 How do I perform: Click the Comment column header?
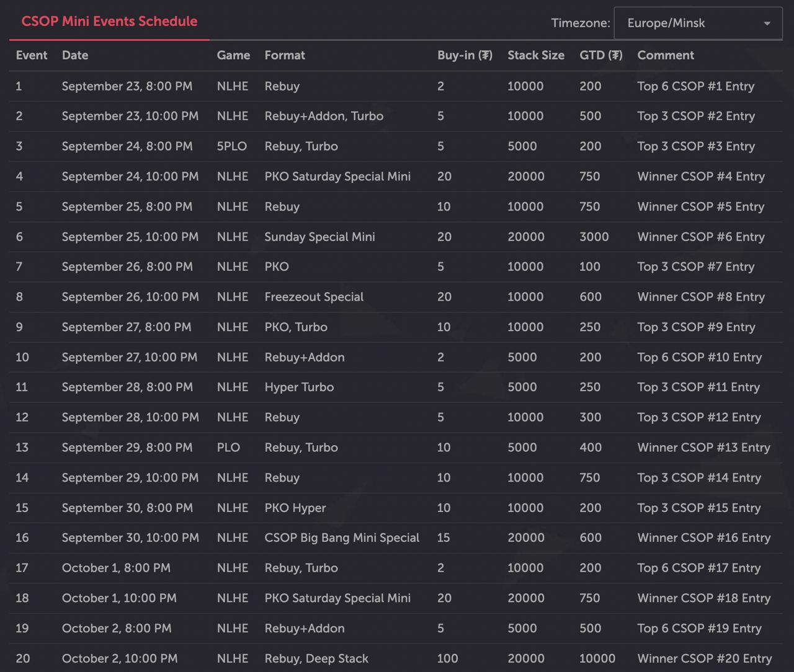click(x=666, y=55)
